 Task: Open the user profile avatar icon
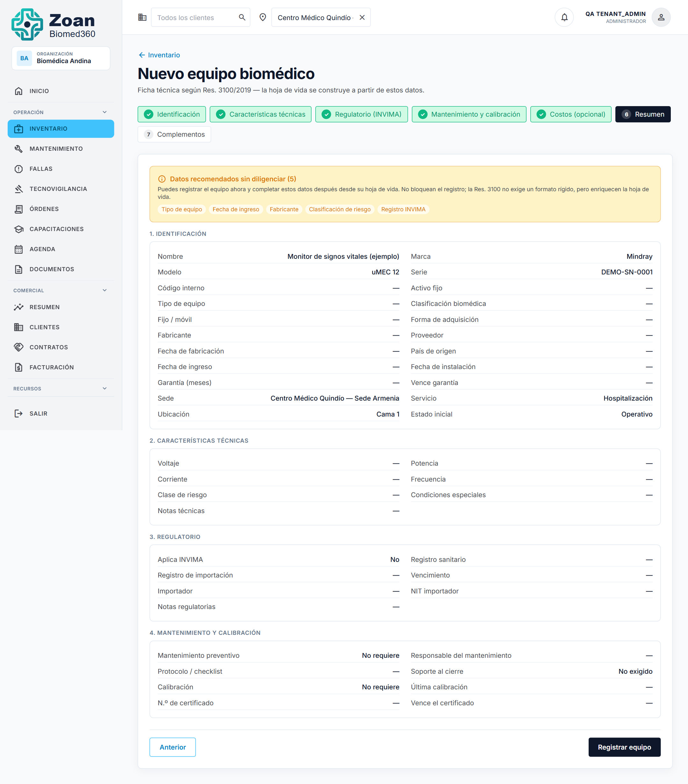click(x=661, y=17)
